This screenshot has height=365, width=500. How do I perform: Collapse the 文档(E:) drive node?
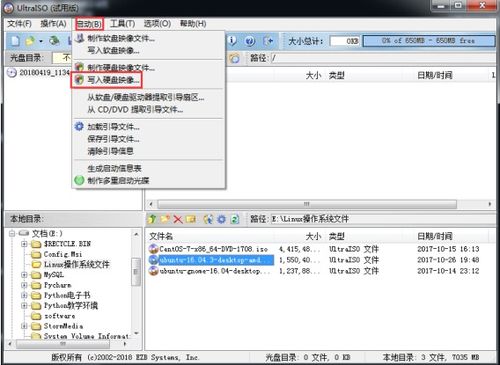point(12,234)
